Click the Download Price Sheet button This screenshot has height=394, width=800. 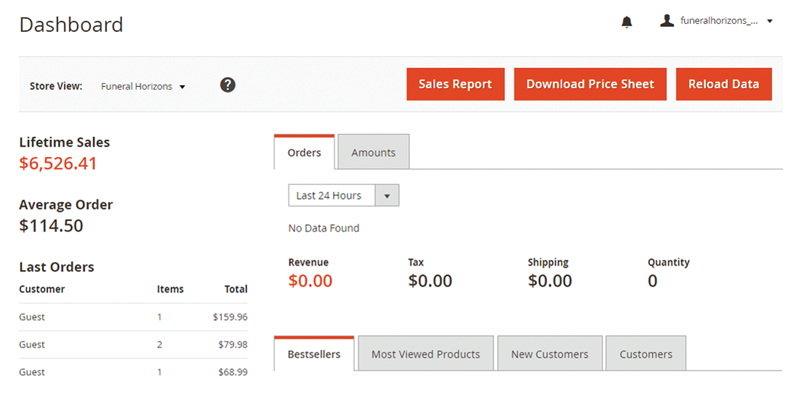[x=590, y=84]
